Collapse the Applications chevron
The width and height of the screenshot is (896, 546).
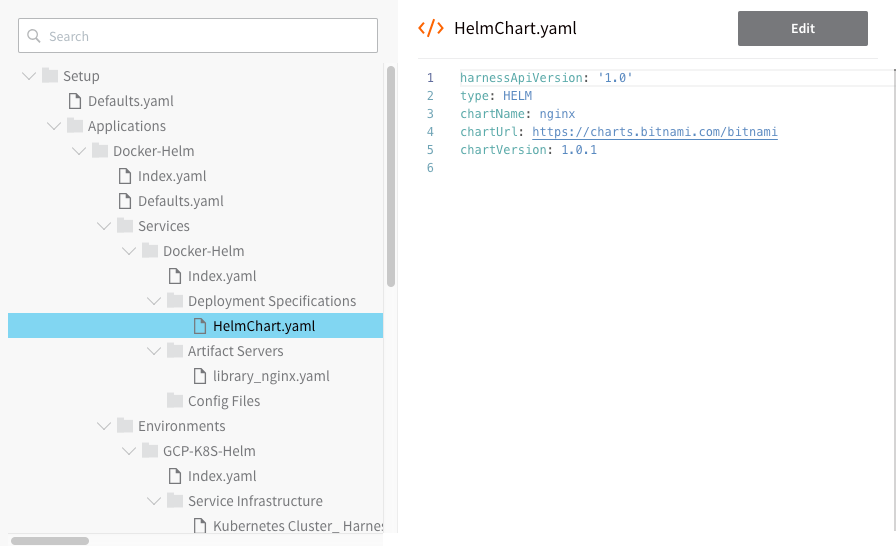pyautogui.click(x=54, y=126)
